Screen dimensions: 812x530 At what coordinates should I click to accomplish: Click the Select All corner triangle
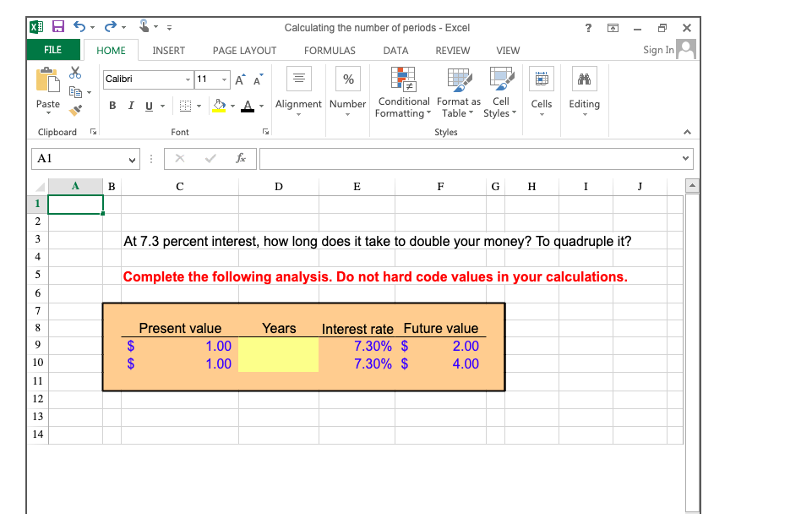pos(40,187)
